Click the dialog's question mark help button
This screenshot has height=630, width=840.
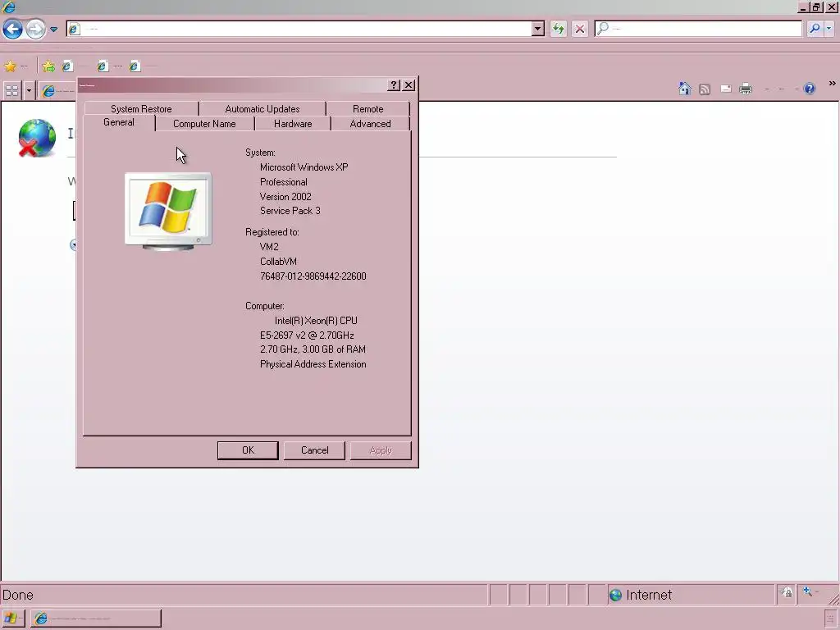click(394, 84)
